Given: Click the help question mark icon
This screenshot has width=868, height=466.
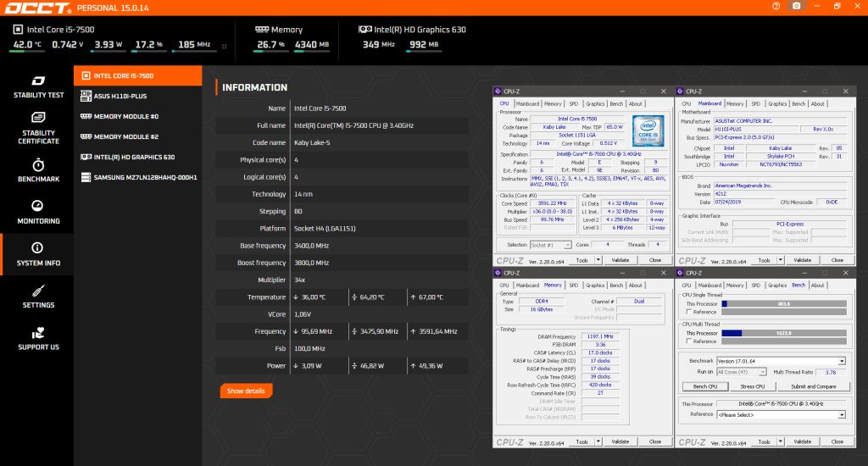Looking at the screenshot, I should [x=776, y=6].
